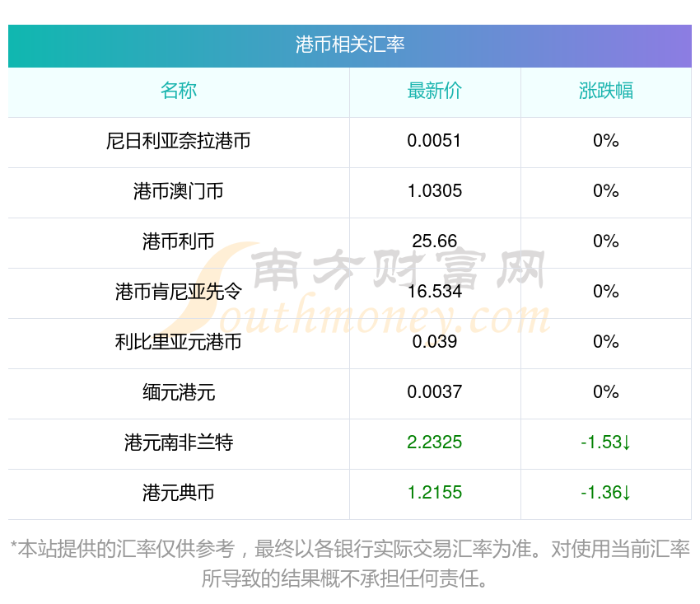
Task: Select the 缅元港元 row name
Action: click(x=179, y=392)
